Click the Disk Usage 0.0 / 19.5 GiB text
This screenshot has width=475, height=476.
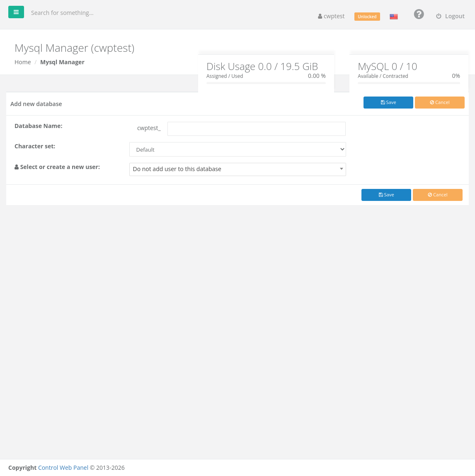tap(262, 66)
